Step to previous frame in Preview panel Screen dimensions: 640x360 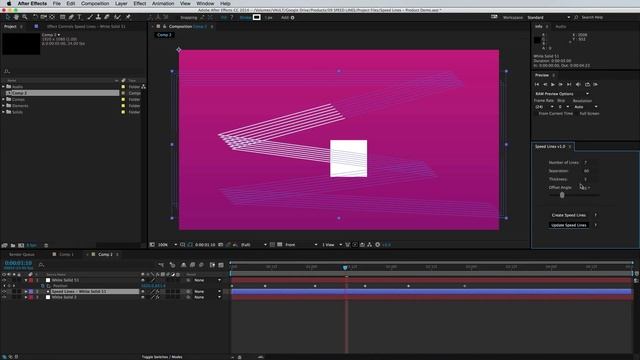click(x=545, y=84)
